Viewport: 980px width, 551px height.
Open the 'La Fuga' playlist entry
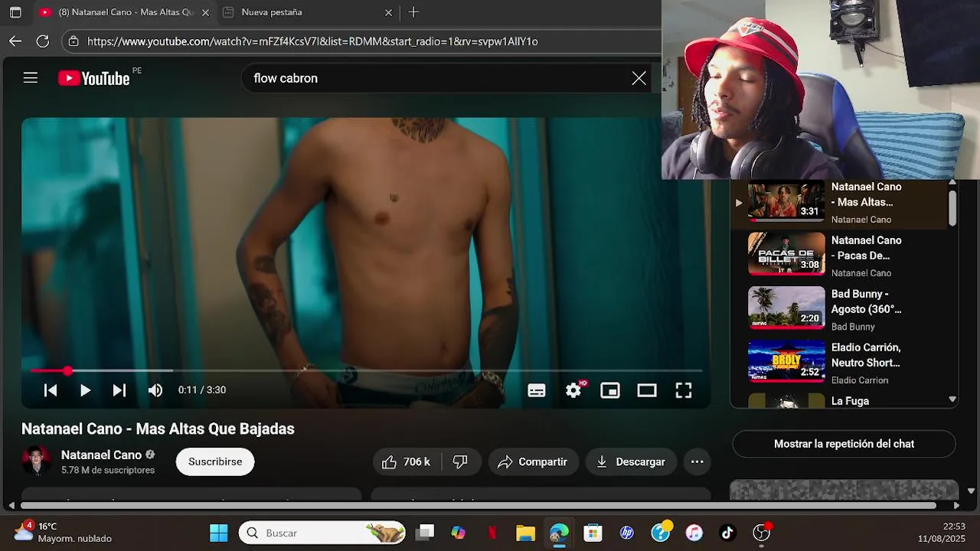click(x=840, y=400)
